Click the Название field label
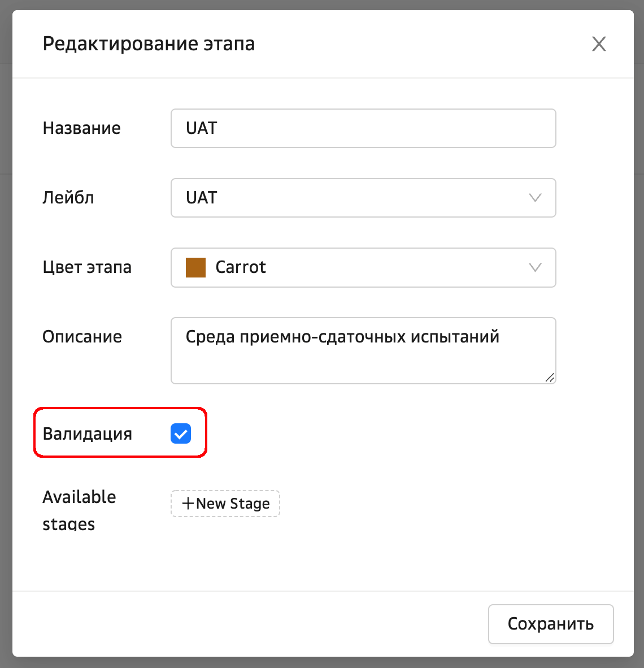Viewport: 644px width, 668px height. pyautogui.click(x=82, y=128)
